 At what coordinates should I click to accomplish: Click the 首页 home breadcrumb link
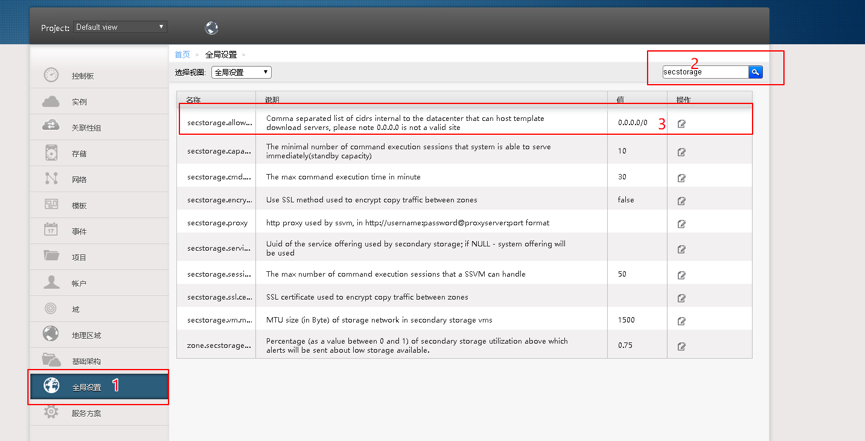[182, 54]
